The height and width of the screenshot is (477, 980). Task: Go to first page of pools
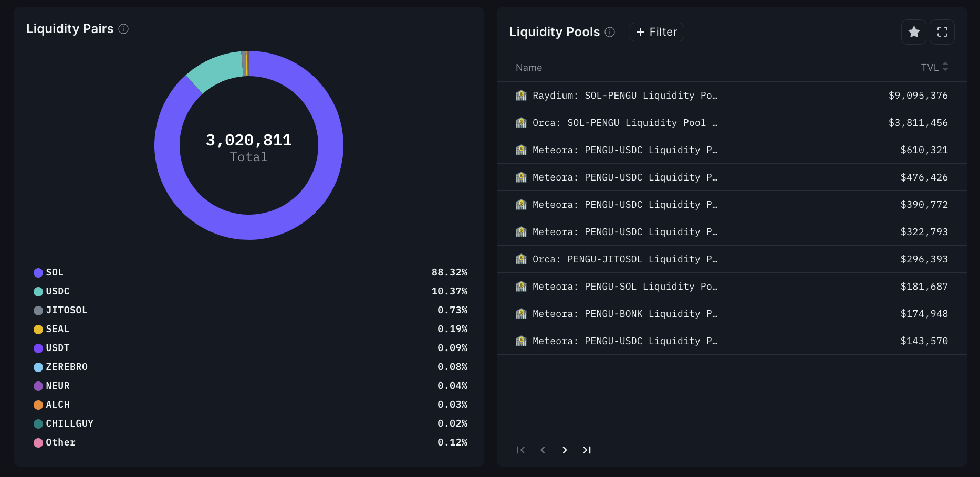click(x=520, y=450)
